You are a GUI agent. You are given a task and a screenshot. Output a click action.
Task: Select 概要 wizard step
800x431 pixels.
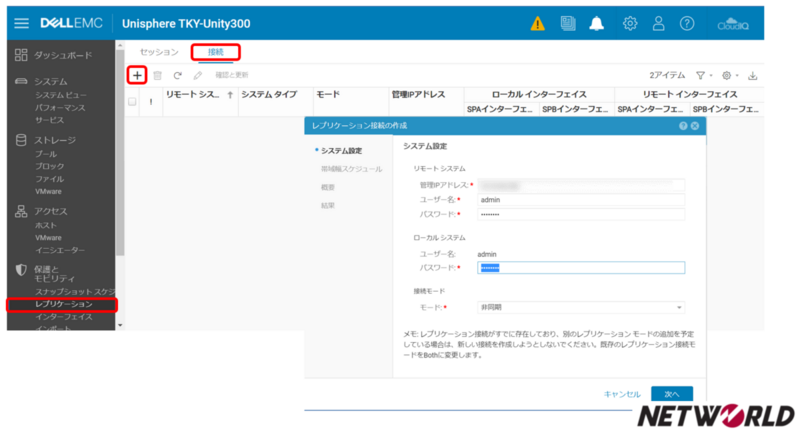(x=328, y=188)
